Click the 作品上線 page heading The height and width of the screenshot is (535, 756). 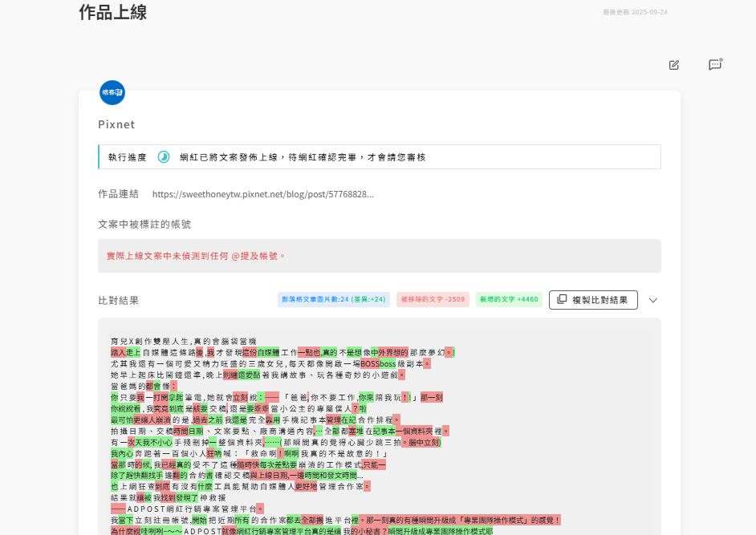(x=113, y=12)
